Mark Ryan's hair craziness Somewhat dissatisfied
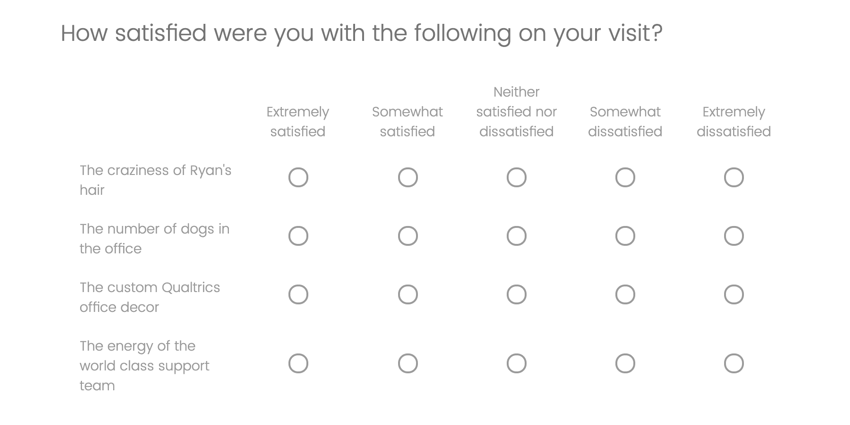The image size is (850, 425). [625, 177]
